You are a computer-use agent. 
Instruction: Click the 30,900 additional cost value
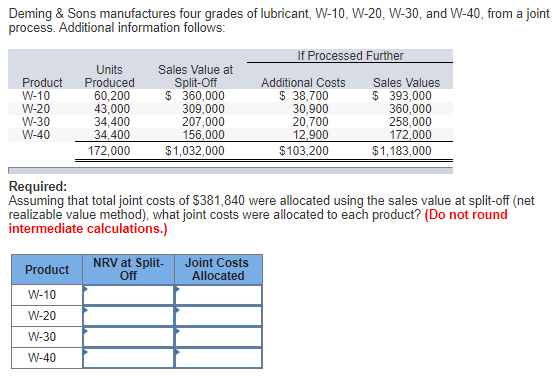point(310,109)
